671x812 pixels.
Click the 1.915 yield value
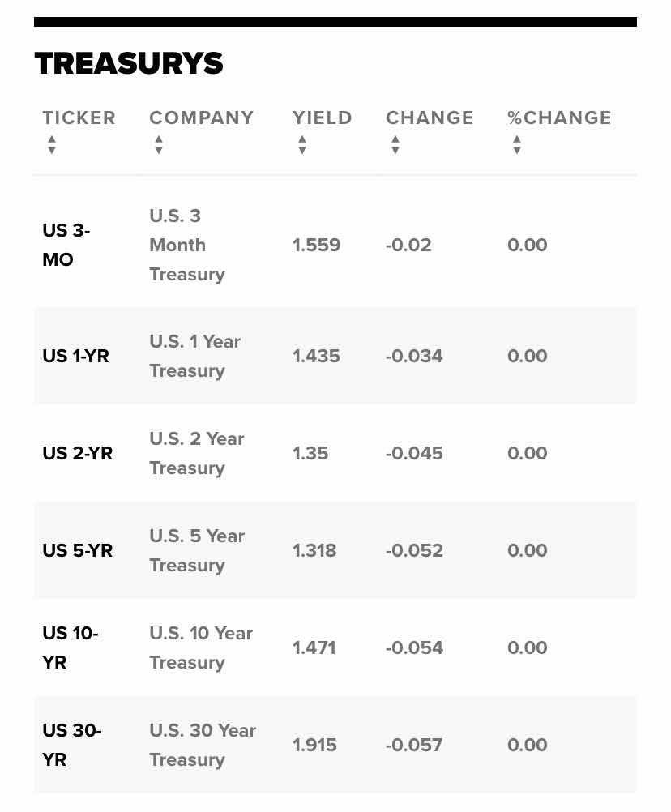coord(314,745)
